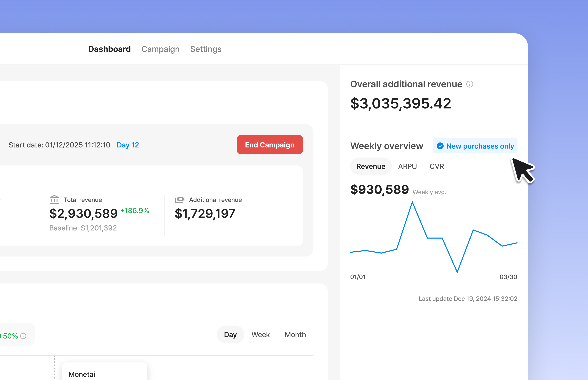Click the Total revenue bank icon
588x380 pixels.
[54, 199]
